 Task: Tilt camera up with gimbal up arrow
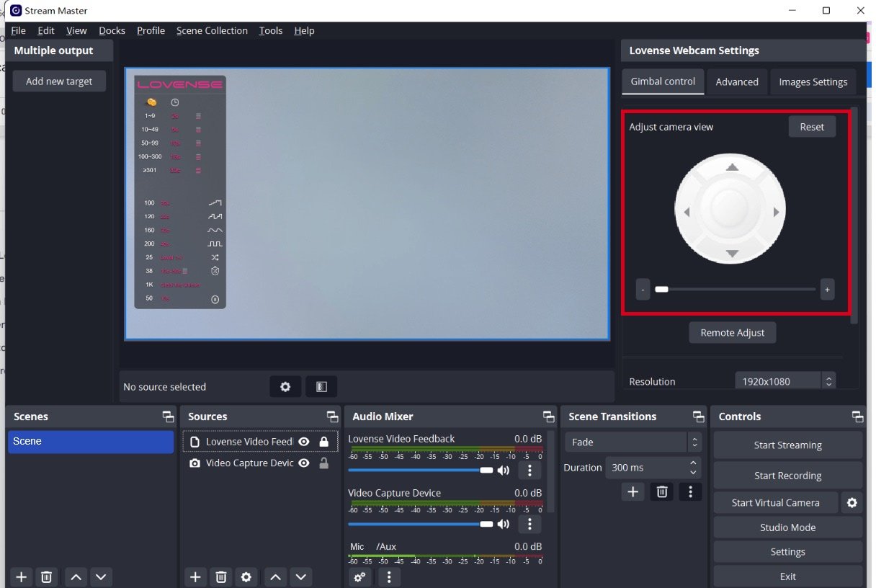[732, 167]
